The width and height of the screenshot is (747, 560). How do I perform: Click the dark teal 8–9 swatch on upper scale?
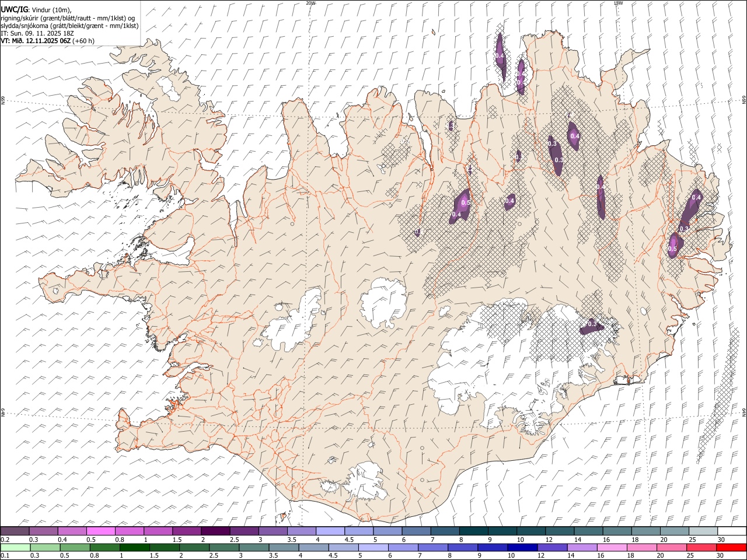point(474,531)
